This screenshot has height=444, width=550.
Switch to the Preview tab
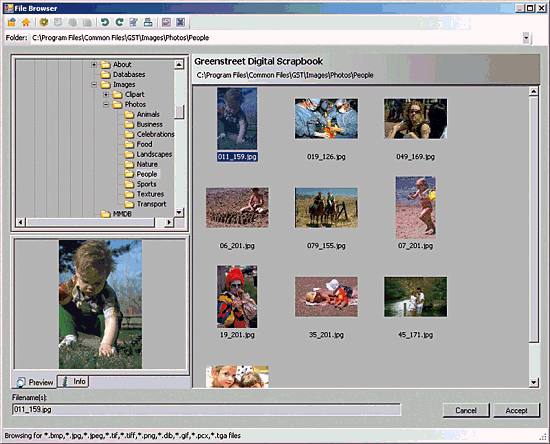click(x=34, y=382)
